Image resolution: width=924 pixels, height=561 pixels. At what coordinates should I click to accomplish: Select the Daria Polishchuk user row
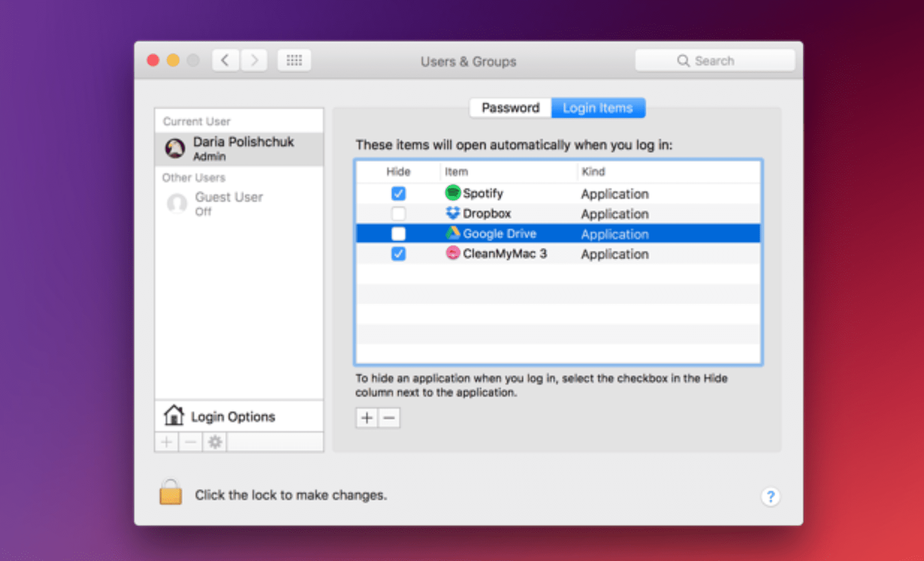pos(239,149)
